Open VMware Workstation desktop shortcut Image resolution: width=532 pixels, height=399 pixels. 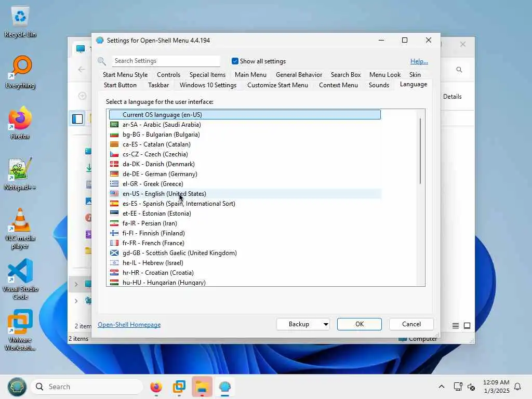pyautogui.click(x=20, y=330)
